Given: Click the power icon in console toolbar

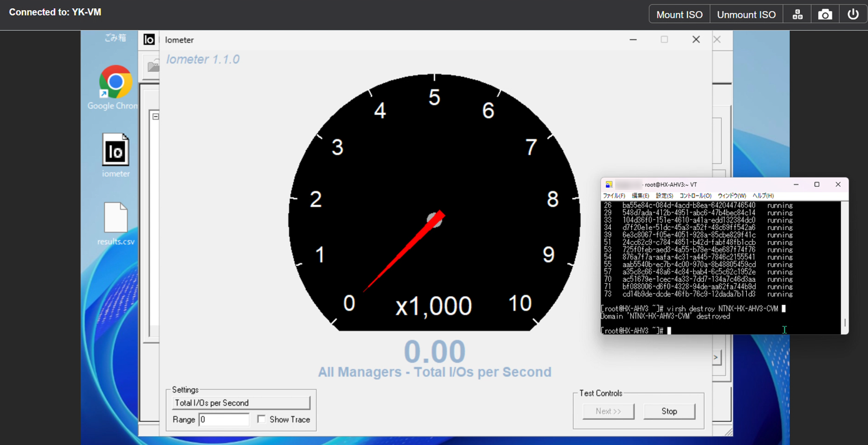Looking at the screenshot, I should click(x=853, y=14).
